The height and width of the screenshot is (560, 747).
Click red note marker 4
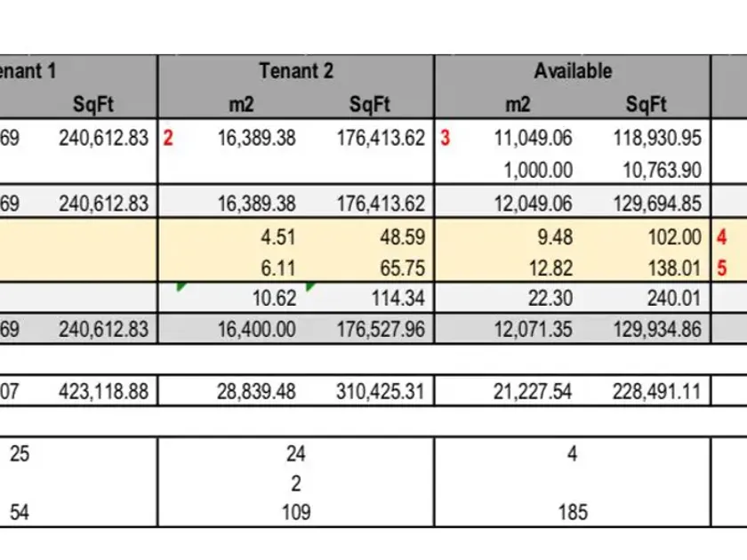point(722,236)
